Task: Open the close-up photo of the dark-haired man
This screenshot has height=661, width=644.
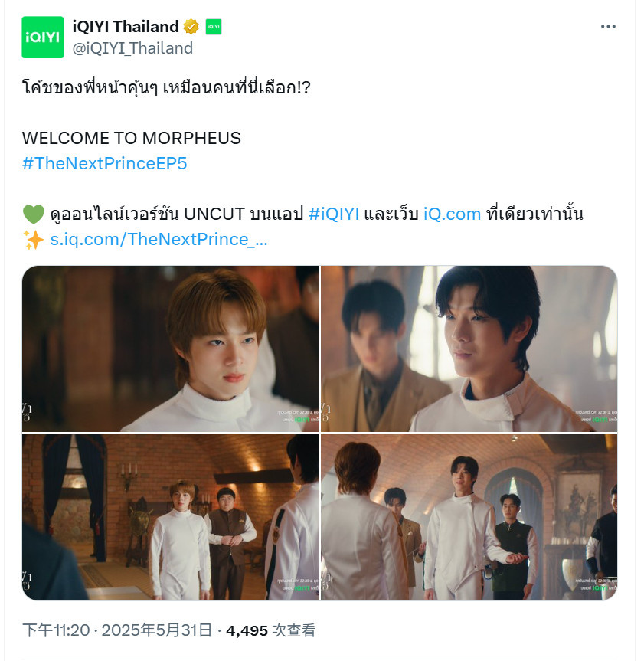Action: point(469,348)
